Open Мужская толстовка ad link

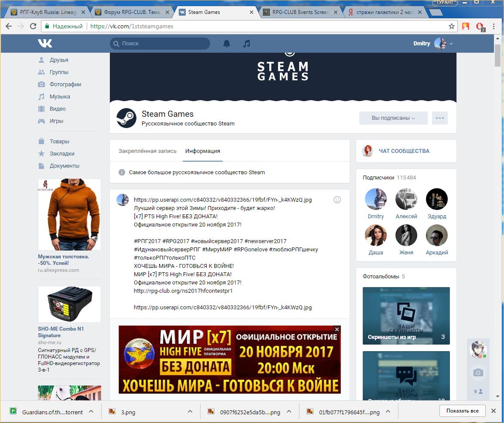(64, 260)
